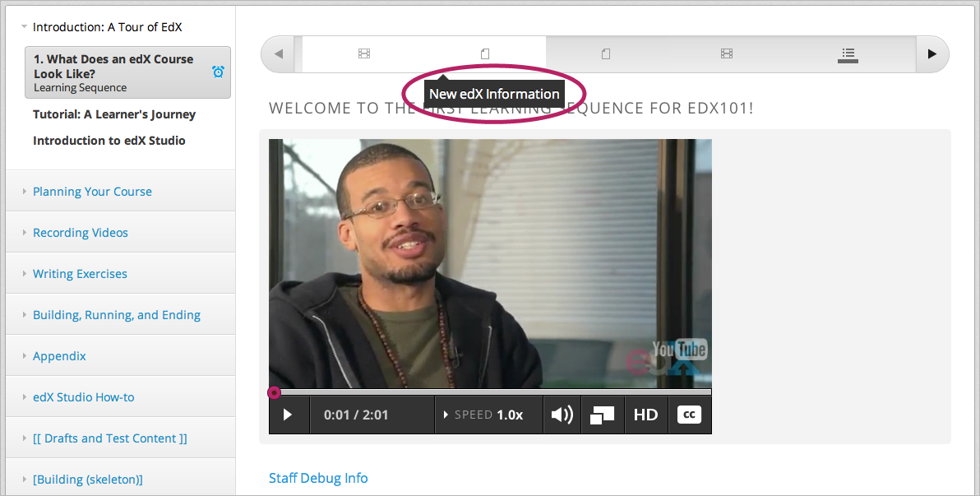Click the alarm clock due-date icon

click(218, 72)
